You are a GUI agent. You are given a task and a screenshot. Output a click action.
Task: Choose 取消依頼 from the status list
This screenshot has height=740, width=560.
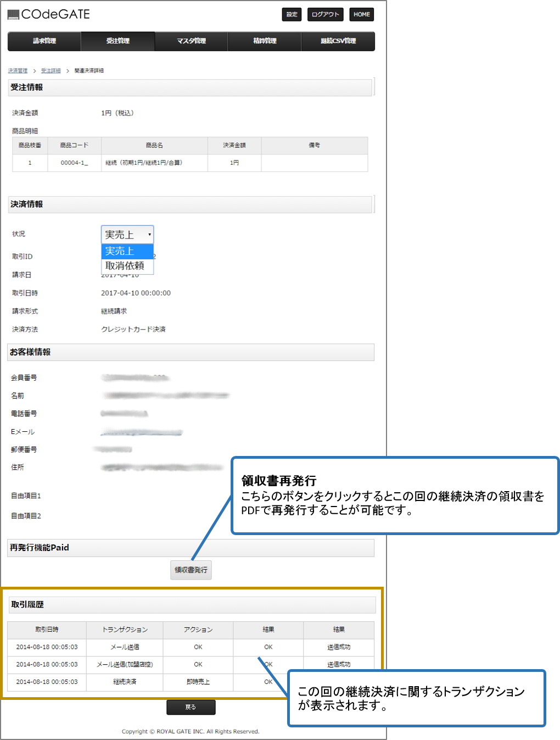(127, 266)
